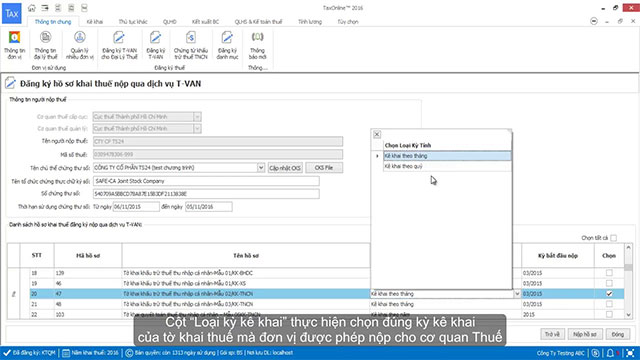Check the Chọn box for row 22
The width and height of the screenshot is (640, 360).
coord(609,314)
